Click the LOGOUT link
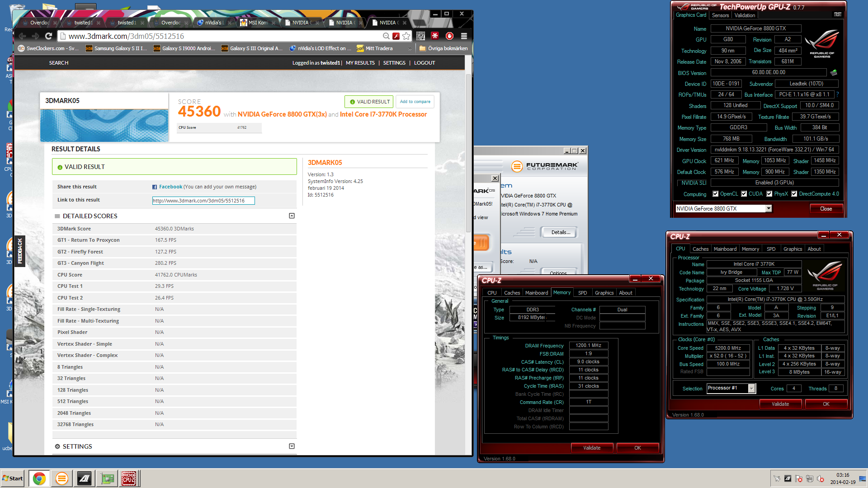Image resolution: width=868 pixels, height=488 pixels. click(x=424, y=63)
